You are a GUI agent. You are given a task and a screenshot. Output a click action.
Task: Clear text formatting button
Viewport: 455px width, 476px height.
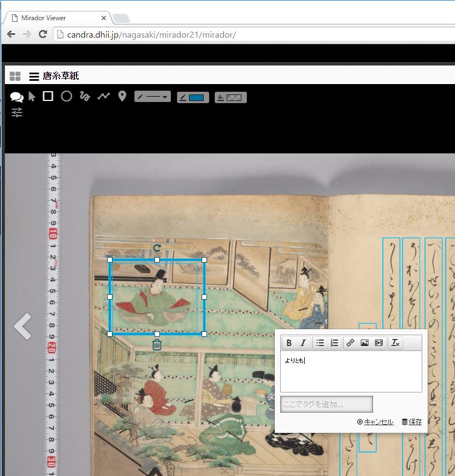(395, 343)
